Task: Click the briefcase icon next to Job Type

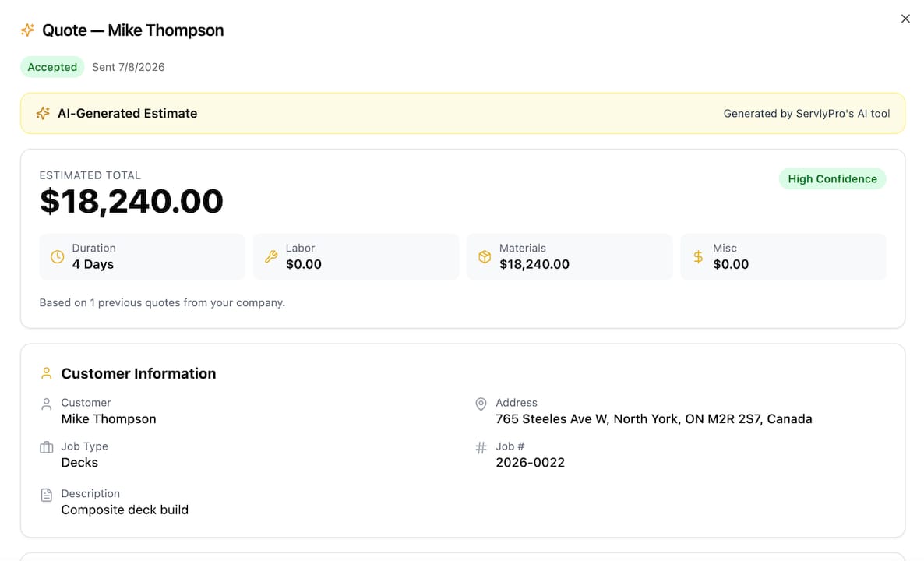Action: pos(47,447)
